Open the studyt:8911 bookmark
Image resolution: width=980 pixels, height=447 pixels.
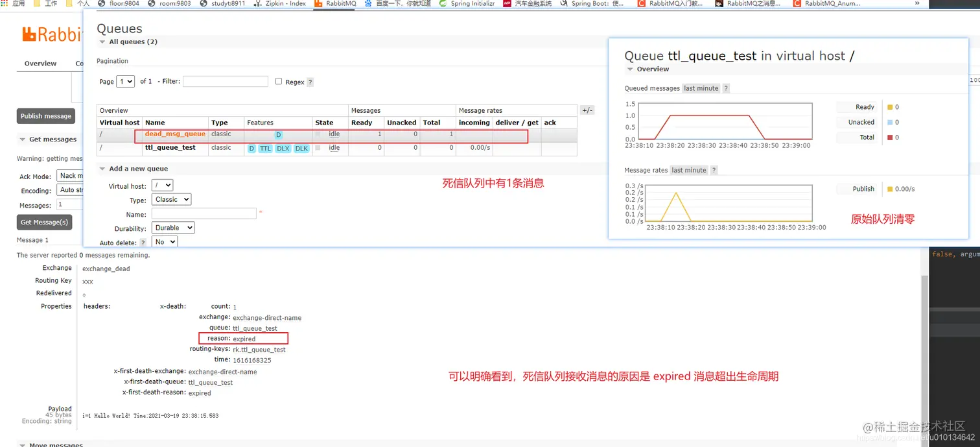[222, 3]
